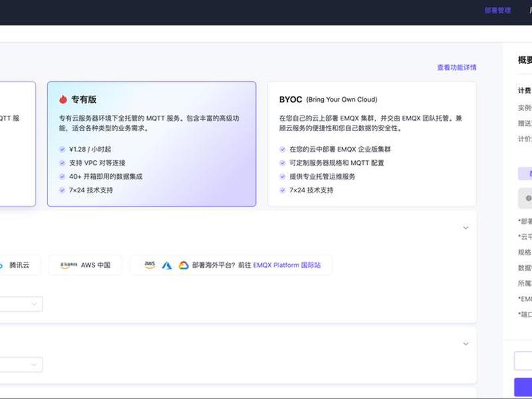
Task: Open the dropdown in the lower section
Action: coord(21,364)
